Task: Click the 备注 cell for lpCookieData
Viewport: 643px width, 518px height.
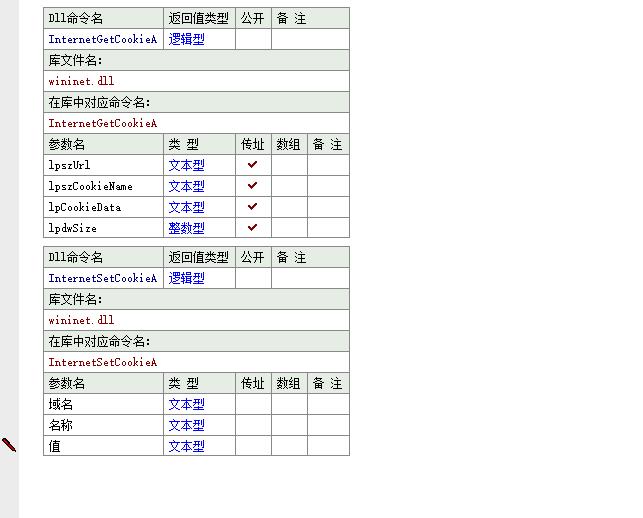Action: tap(328, 207)
